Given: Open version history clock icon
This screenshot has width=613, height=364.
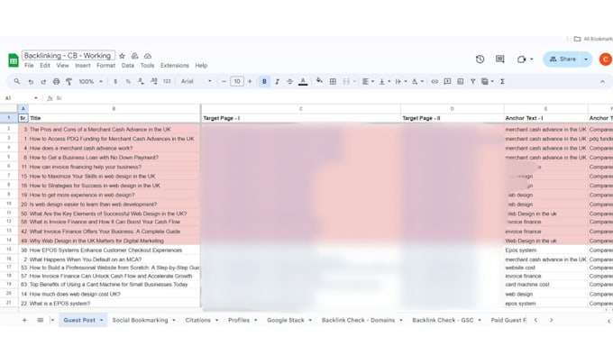Looking at the screenshot, I should (x=480, y=59).
